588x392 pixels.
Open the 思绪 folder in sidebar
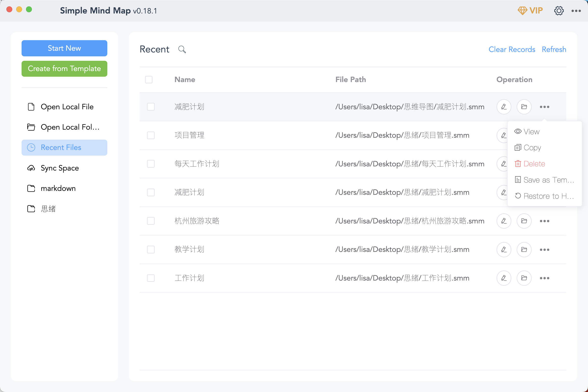[x=48, y=209]
